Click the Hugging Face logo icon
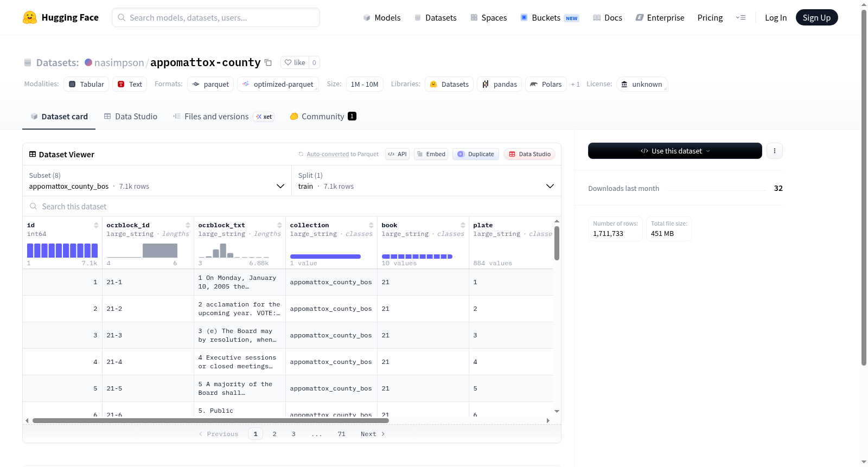This screenshot has height=467, width=868. pos(30,17)
